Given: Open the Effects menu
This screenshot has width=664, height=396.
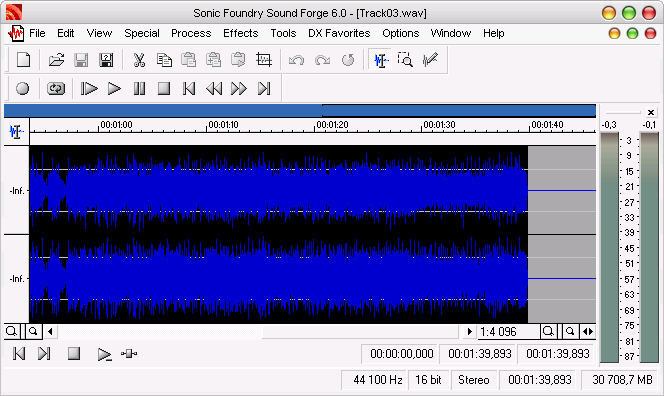Looking at the screenshot, I should pyautogui.click(x=241, y=33).
